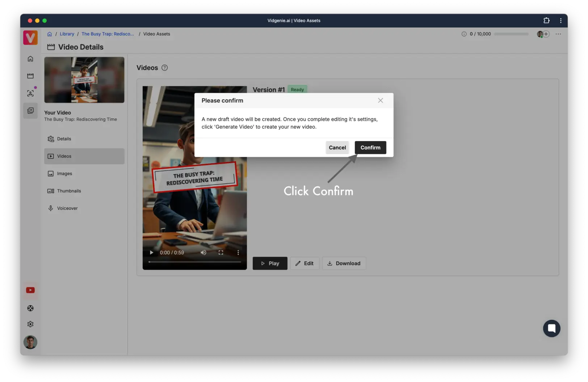Click the credits usage progress bar
Viewport: 588px width, 382px height.
point(511,34)
